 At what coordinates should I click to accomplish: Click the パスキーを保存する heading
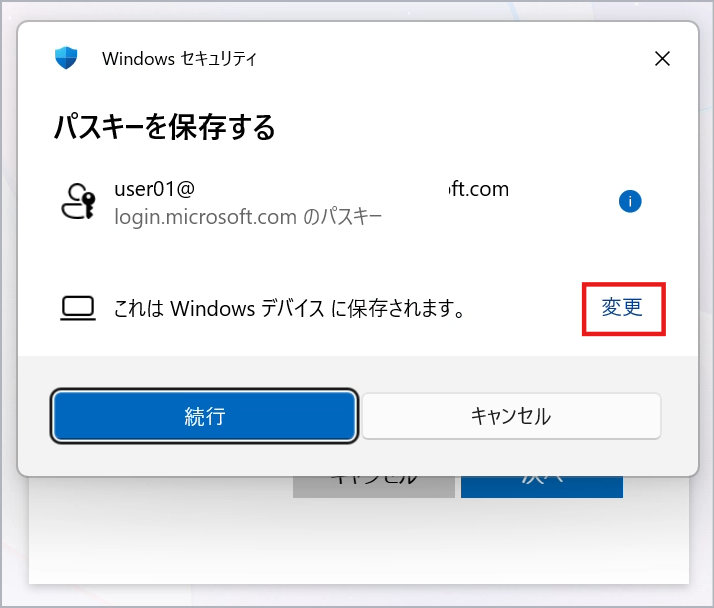point(165,127)
